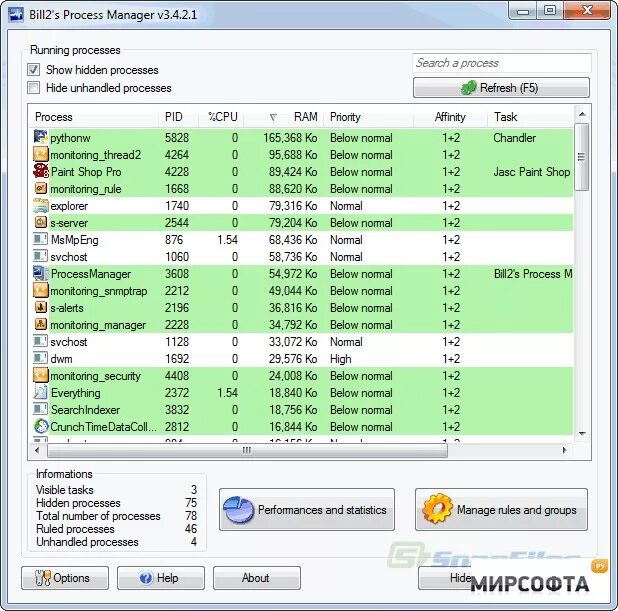The width and height of the screenshot is (618, 611).
Task: Enable Hide unhandled processes checkbox
Action: coord(34,88)
